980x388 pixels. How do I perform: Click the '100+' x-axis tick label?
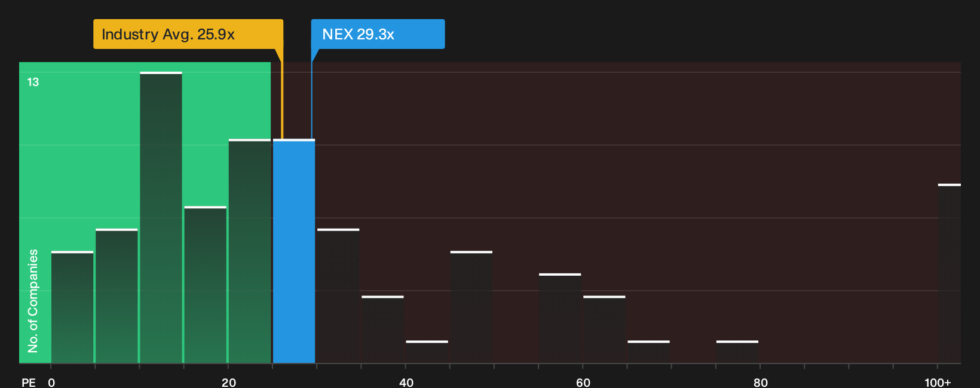coord(938,383)
